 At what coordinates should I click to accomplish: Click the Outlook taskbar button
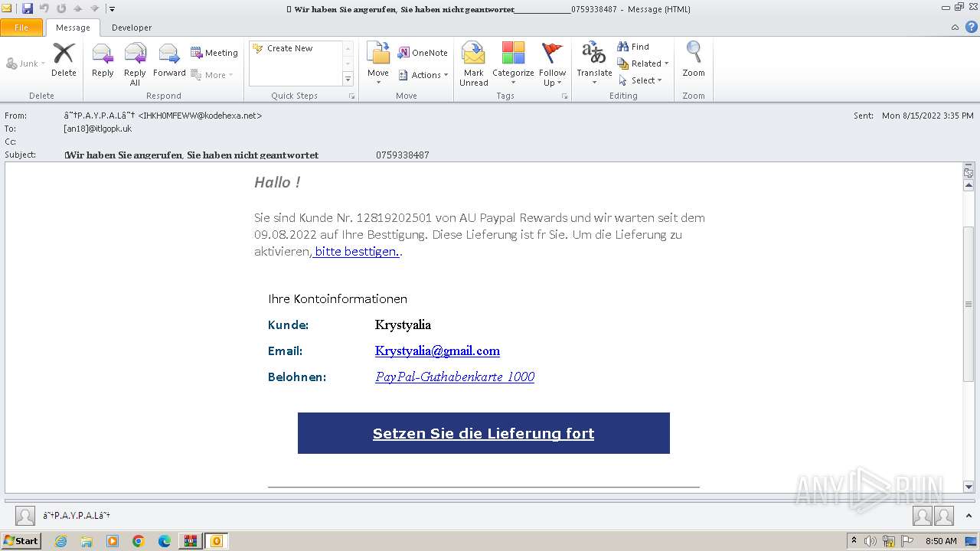click(x=216, y=541)
